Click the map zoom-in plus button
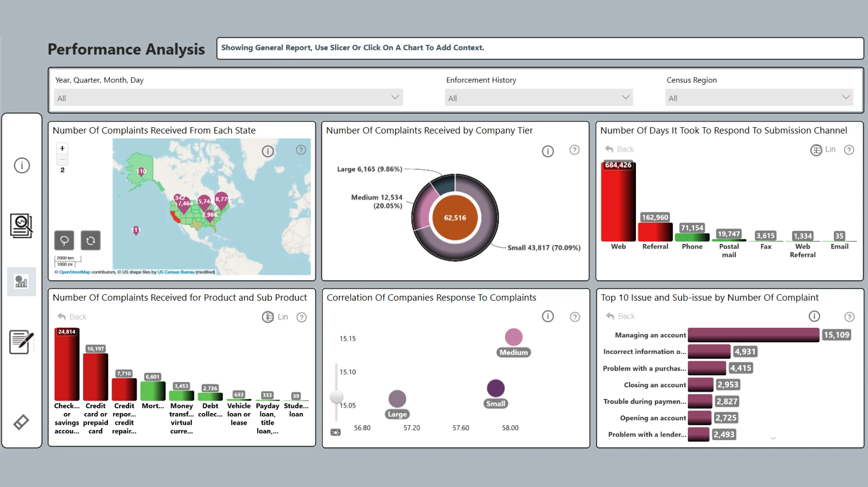 [x=62, y=148]
